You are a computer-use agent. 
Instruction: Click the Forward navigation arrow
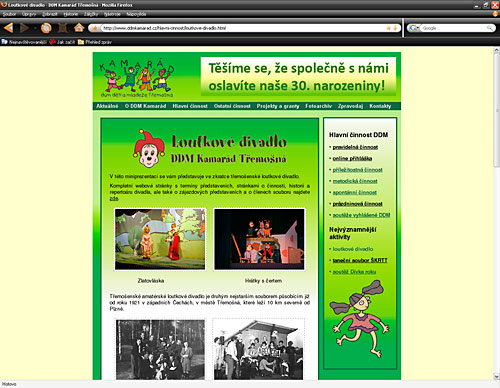coord(24,28)
